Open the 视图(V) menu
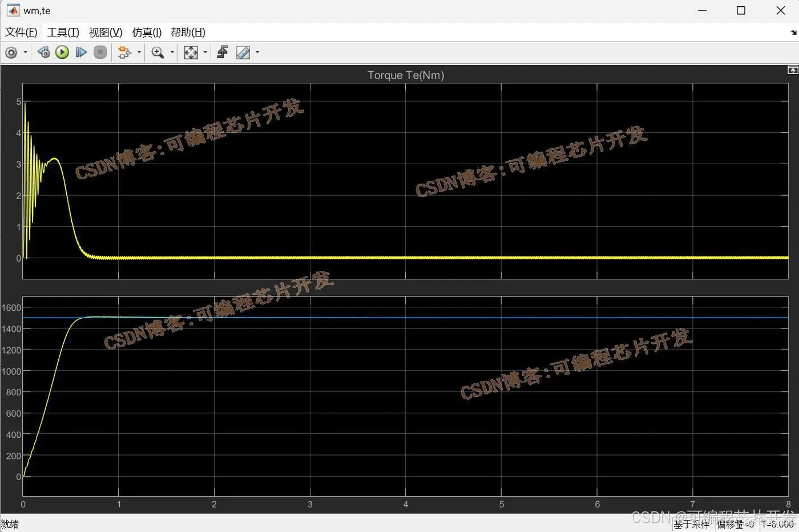The width and height of the screenshot is (799, 532). [x=104, y=33]
